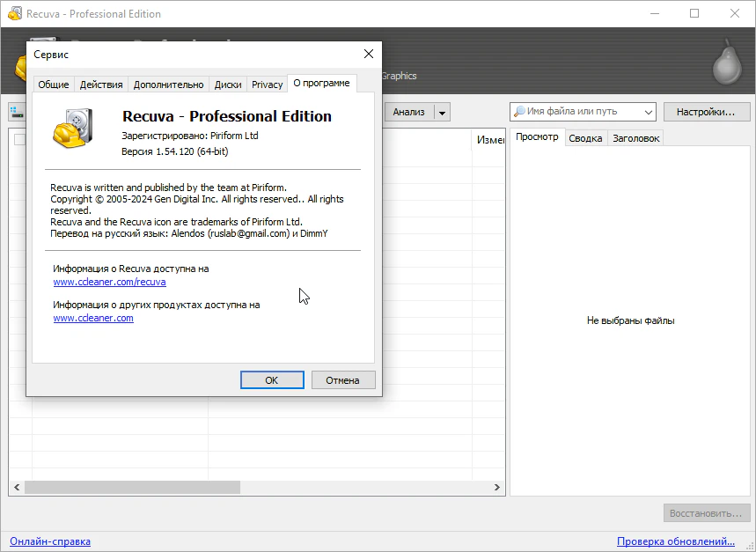Switch to the Сводка tab
756x552 pixels.
tap(585, 138)
